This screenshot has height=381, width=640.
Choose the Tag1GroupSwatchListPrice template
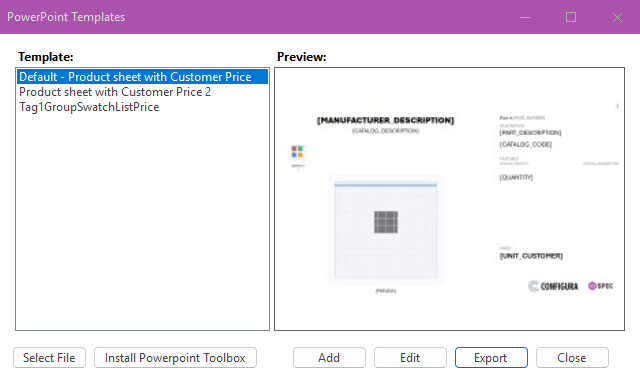(142, 107)
